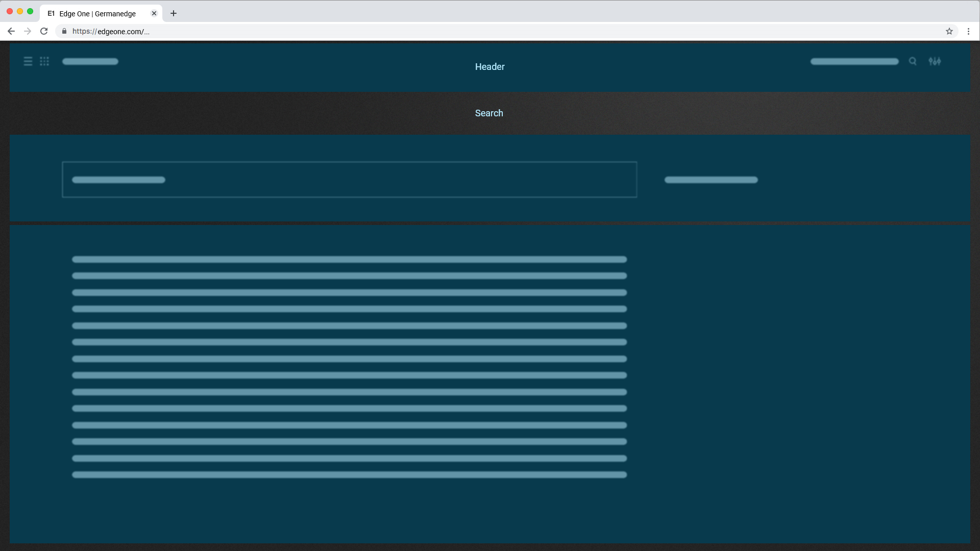Bookmark page with the star icon
This screenshot has width=980, height=551.
pyautogui.click(x=949, y=31)
